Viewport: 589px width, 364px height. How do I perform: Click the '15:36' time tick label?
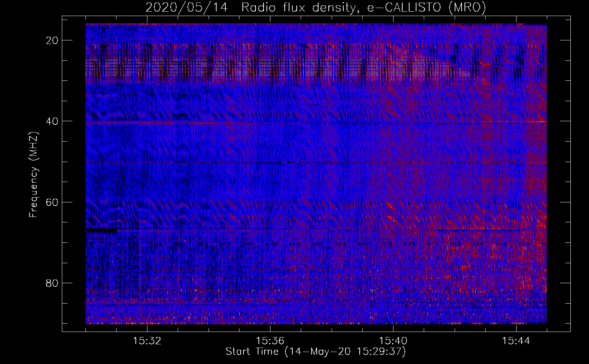click(x=270, y=341)
